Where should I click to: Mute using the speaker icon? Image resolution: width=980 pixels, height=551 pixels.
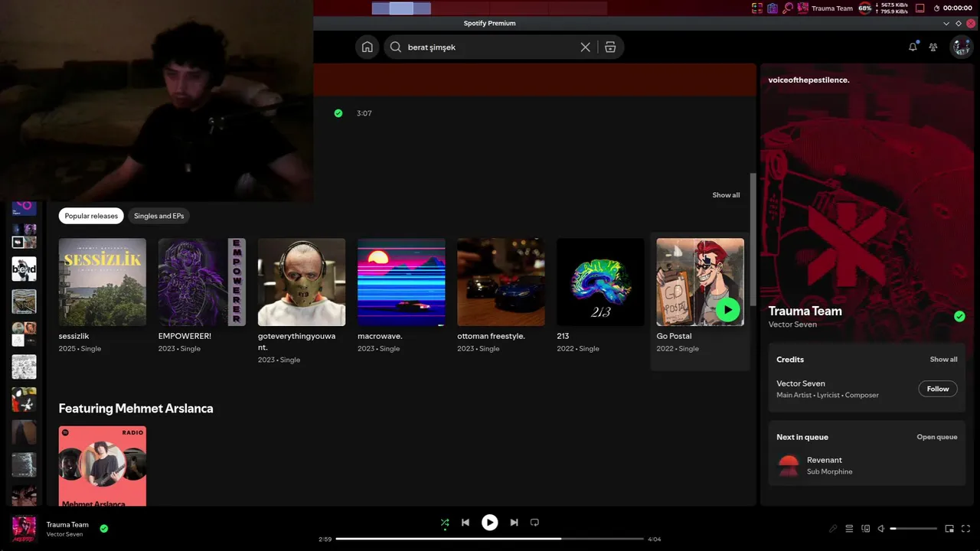(x=881, y=529)
